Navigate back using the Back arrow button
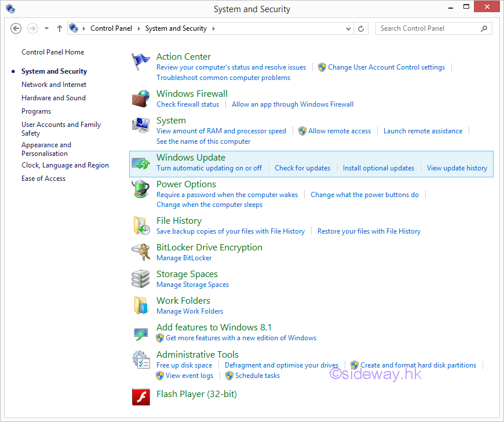Image resolution: width=504 pixels, height=422 pixels. pyautogui.click(x=16, y=28)
